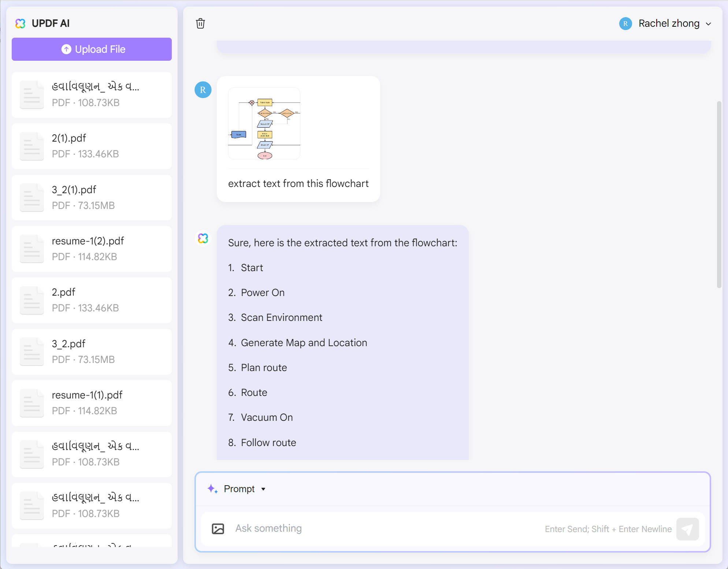Open the 2(1).pdf file
This screenshot has height=569, width=728.
tap(92, 146)
